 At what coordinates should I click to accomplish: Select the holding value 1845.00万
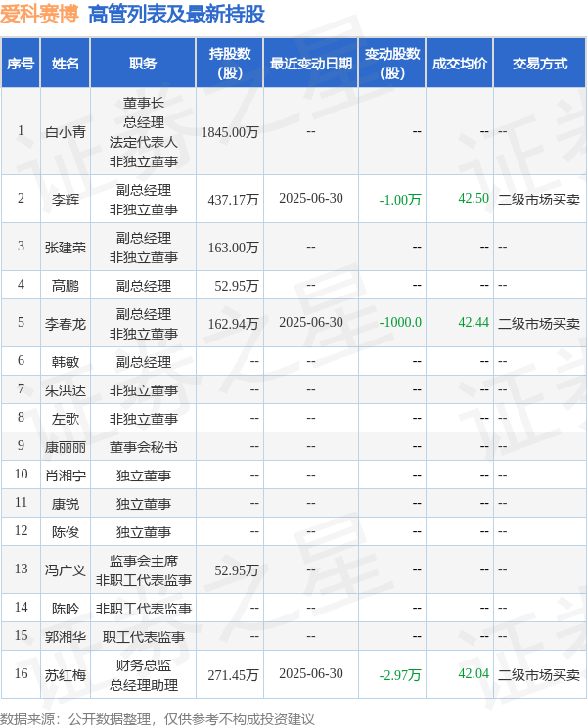tap(230, 132)
